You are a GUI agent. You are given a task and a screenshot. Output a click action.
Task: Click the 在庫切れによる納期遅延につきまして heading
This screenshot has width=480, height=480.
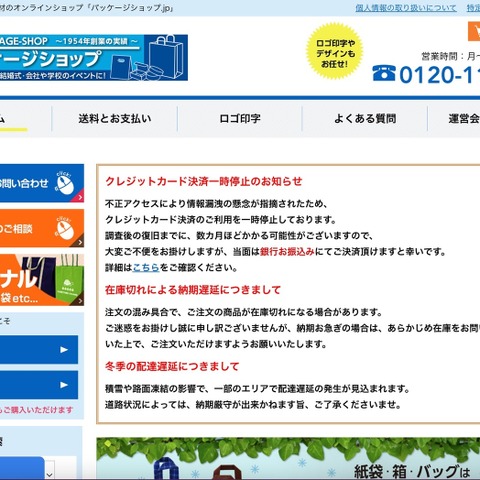click(193, 290)
